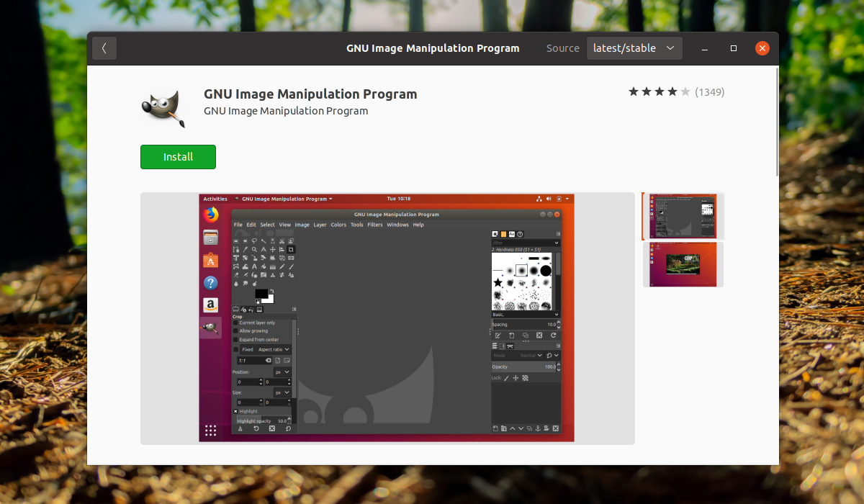This screenshot has width=864, height=504.
Task: Click the Activities button in top bar
Action: pyautogui.click(x=215, y=199)
